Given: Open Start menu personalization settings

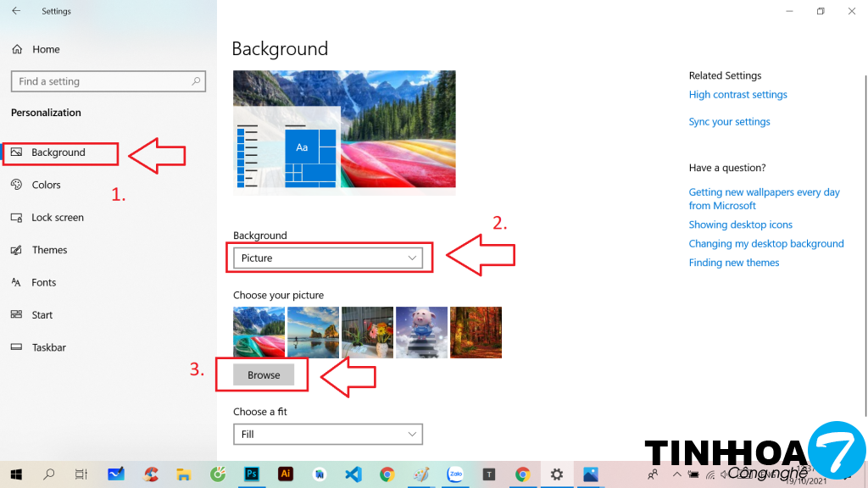Looking at the screenshot, I should click(42, 315).
